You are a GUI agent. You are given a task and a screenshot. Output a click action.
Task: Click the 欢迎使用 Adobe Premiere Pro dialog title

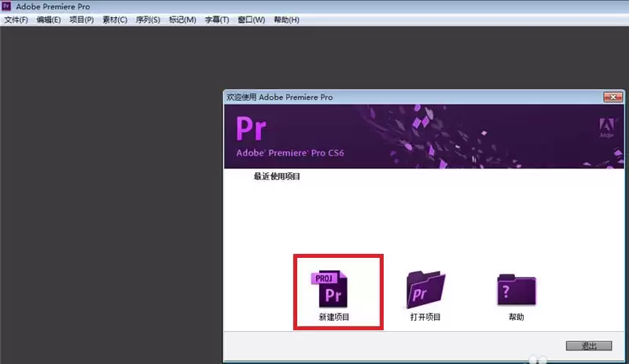pyautogui.click(x=280, y=97)
